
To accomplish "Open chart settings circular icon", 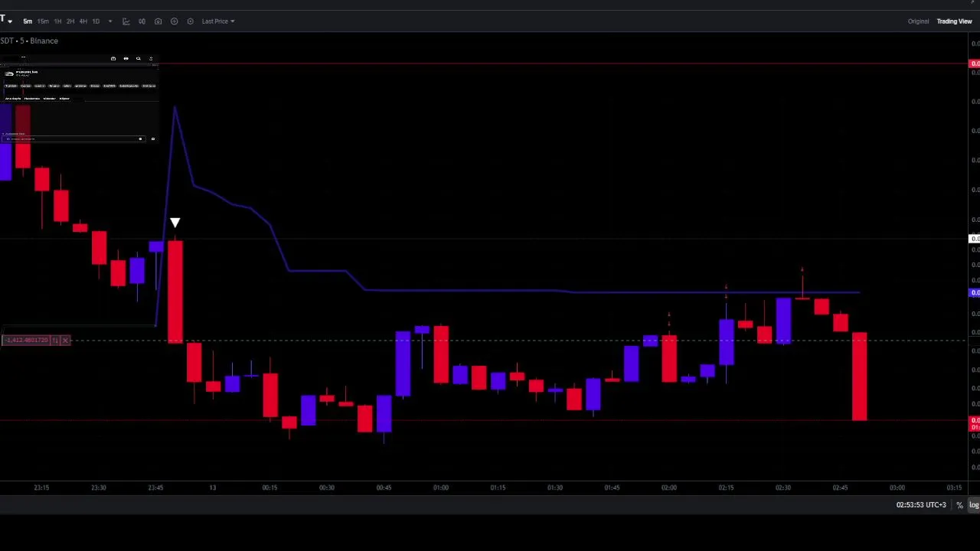I will (191, 21).
